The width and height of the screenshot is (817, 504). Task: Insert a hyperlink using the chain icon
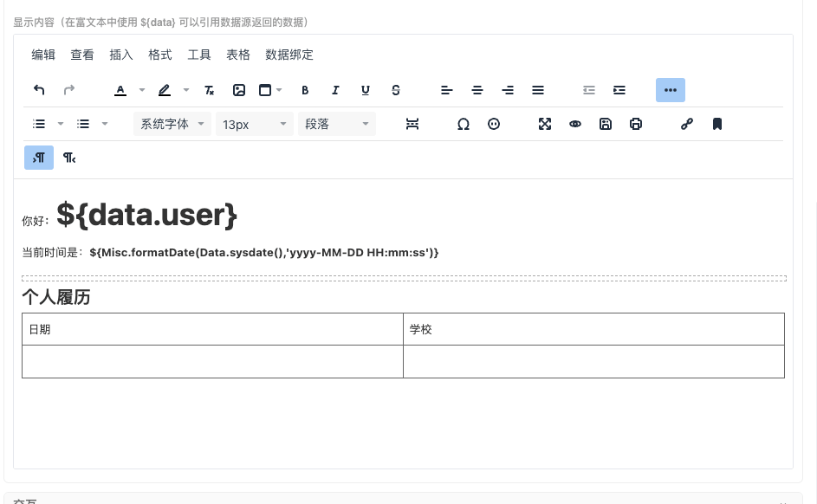point(687,124)
